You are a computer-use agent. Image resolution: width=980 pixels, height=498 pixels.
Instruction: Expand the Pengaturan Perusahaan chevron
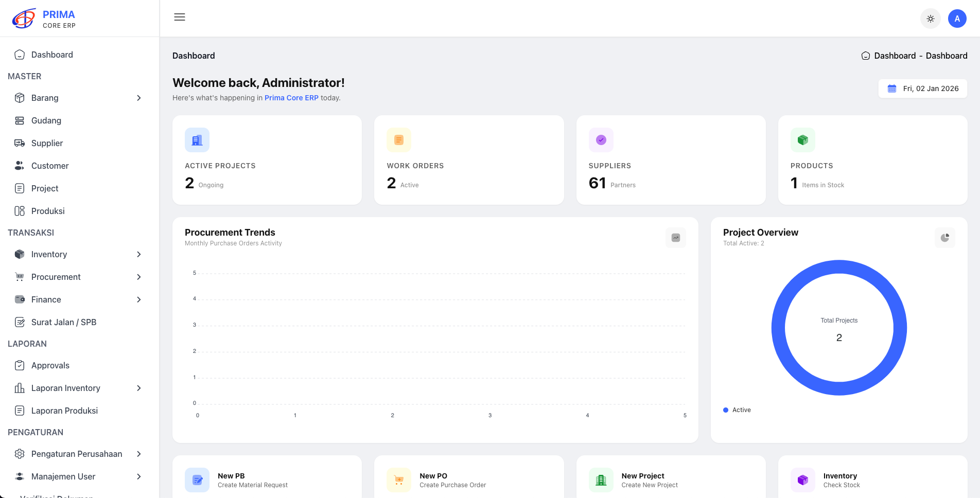[x=139, y=454]
